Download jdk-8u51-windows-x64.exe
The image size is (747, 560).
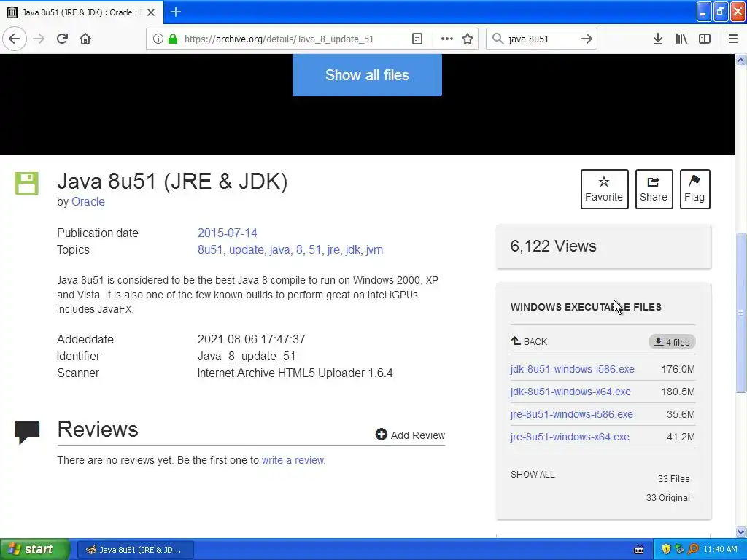click(570, 392)
